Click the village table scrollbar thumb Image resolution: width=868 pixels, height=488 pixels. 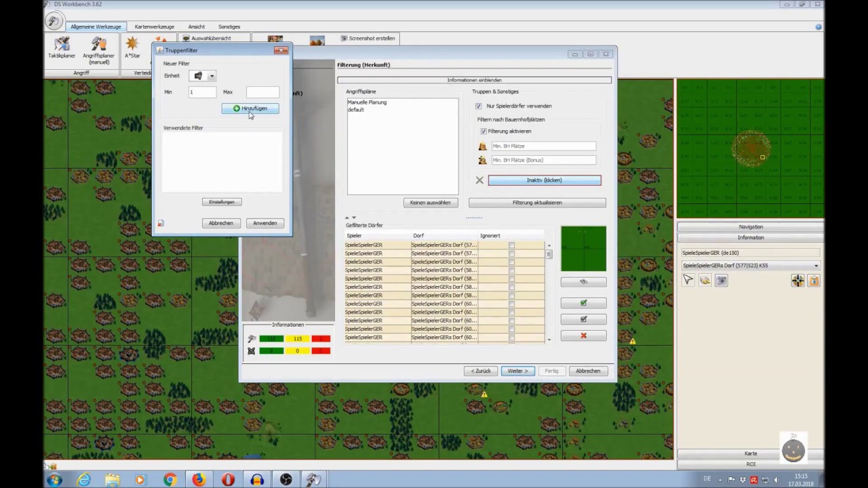coord(549,254)
